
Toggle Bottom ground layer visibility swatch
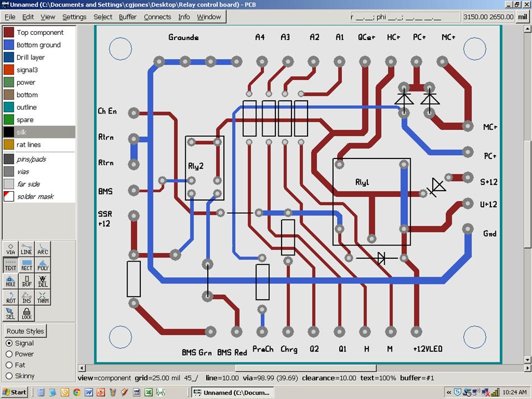(9, 45)
